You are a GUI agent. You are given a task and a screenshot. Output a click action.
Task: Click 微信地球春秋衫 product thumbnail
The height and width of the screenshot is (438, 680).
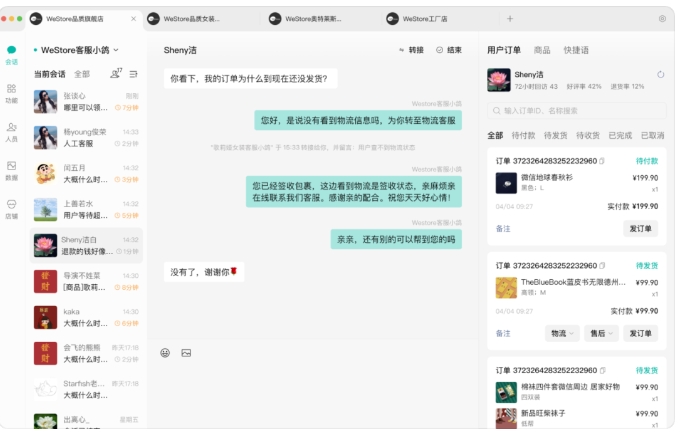coord(506,183)
